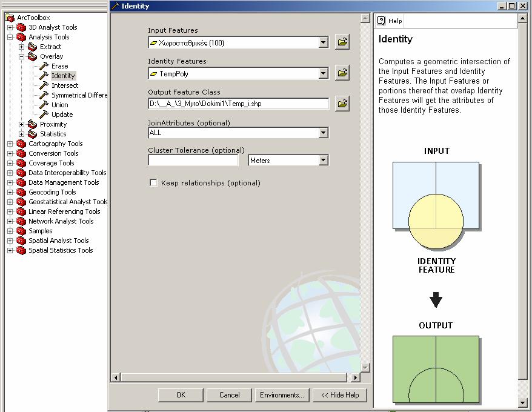Select the Symmetrical Difference hammer icon
The height and width of the screenshot is (412, 532).
[x=44, y=95]
